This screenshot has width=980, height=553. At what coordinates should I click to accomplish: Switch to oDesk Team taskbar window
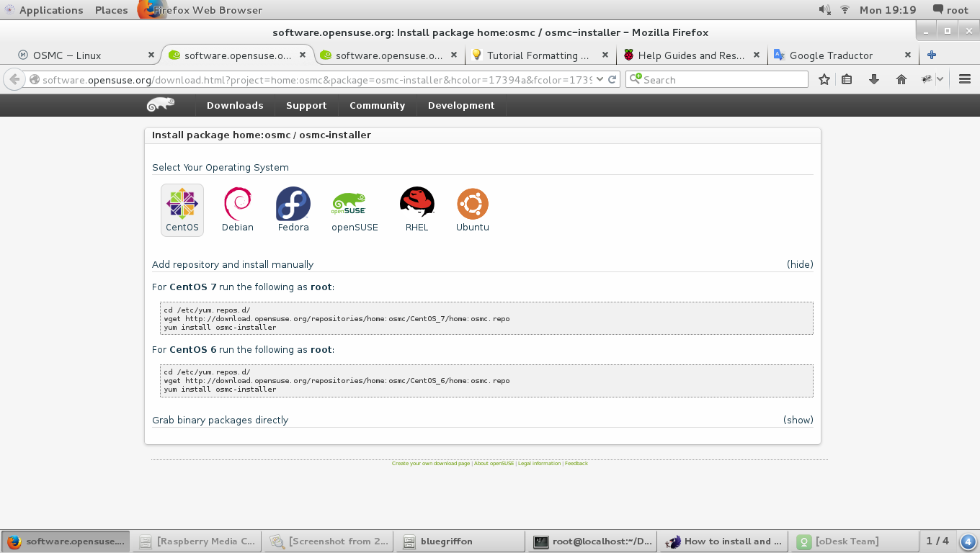point(855,541)
